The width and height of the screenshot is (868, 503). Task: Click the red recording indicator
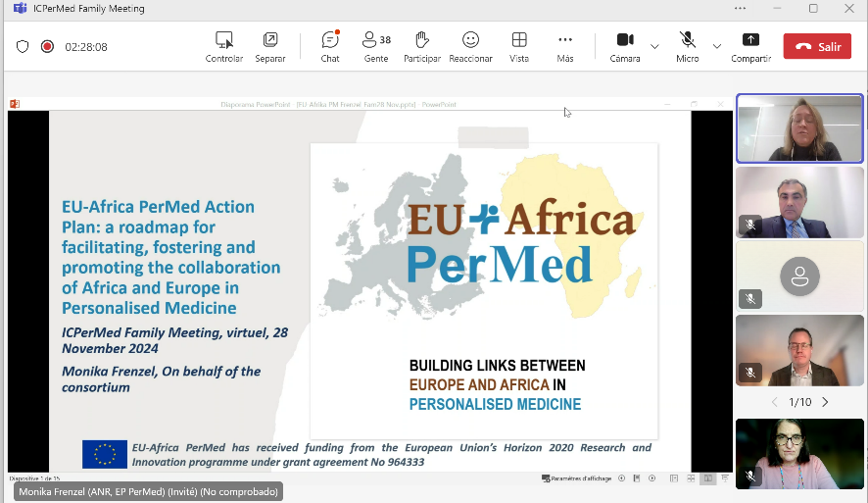[47, 46]
